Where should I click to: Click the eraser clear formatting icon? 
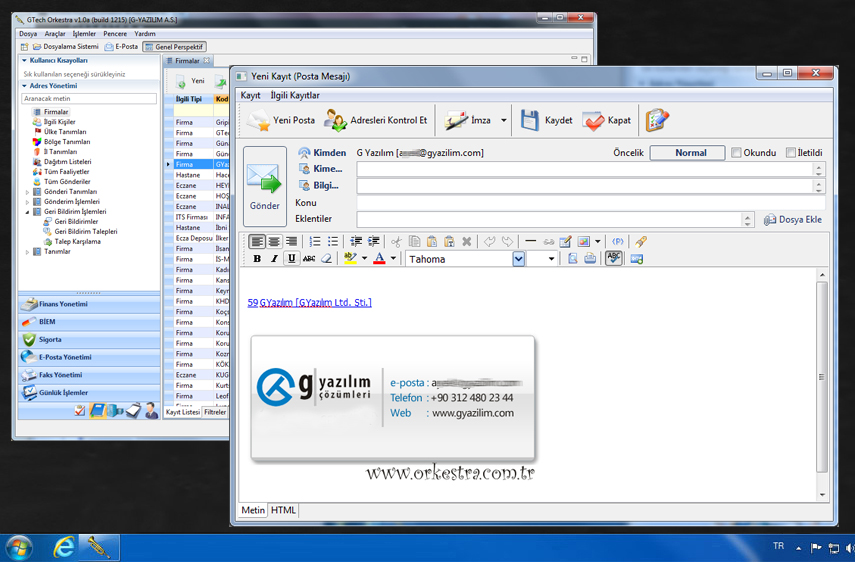tap(326, 259)
